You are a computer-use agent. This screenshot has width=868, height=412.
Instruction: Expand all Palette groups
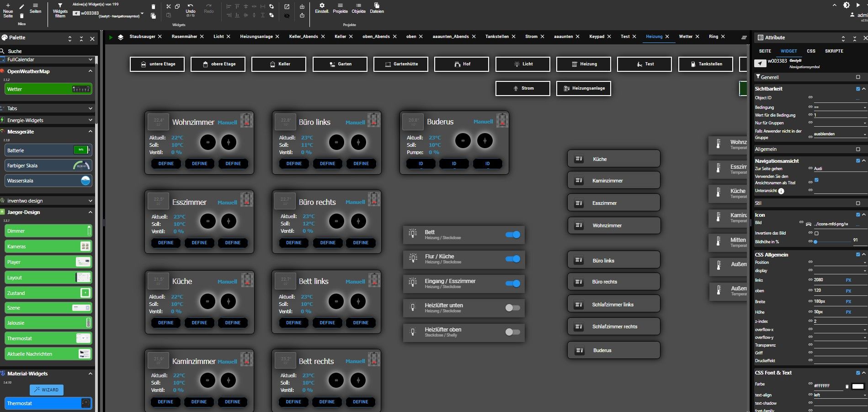(70, 39)
